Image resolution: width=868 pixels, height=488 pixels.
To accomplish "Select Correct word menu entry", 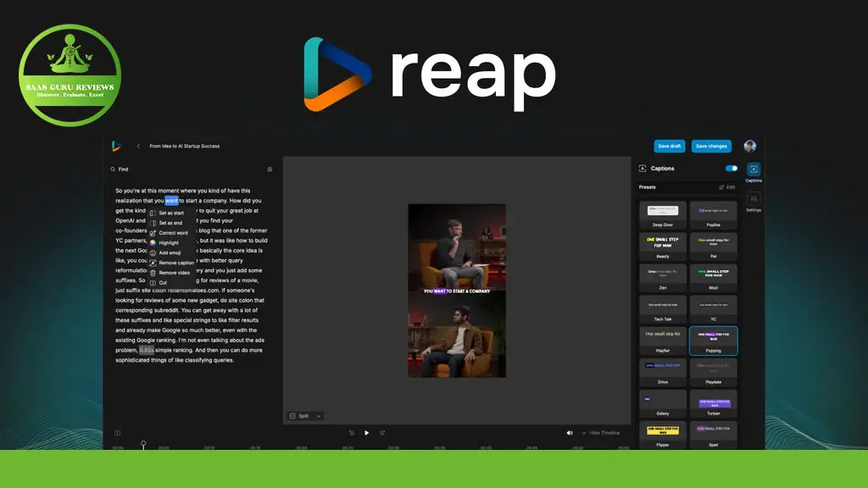I will point(171,233).
